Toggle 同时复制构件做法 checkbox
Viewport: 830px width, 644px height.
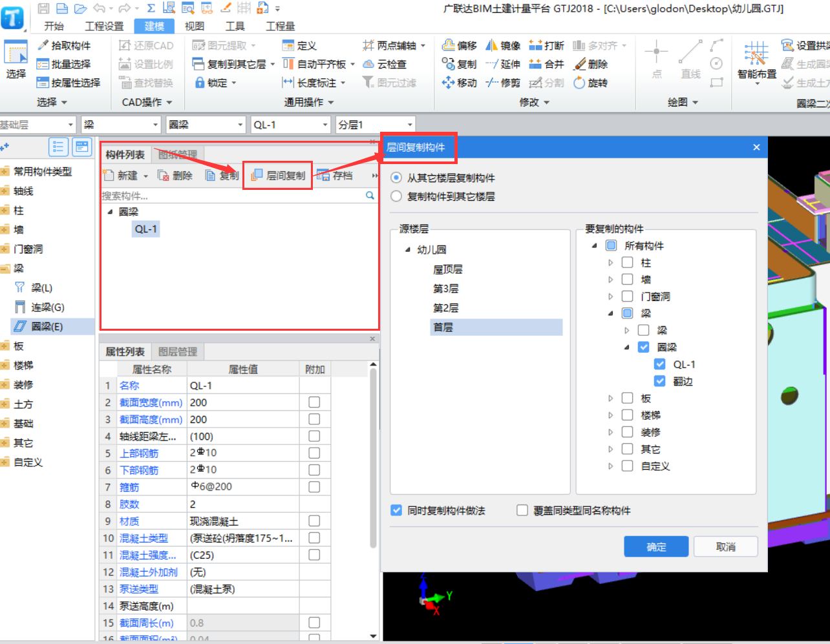point(396,510)
